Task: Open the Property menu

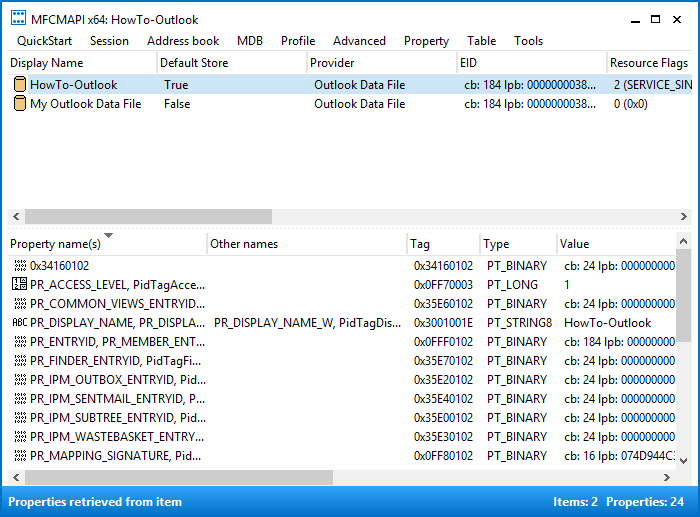Action: pos(426,41)
